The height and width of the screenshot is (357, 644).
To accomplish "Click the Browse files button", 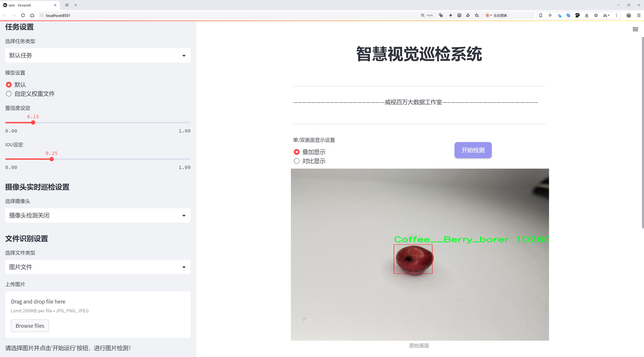I will 30,326.
